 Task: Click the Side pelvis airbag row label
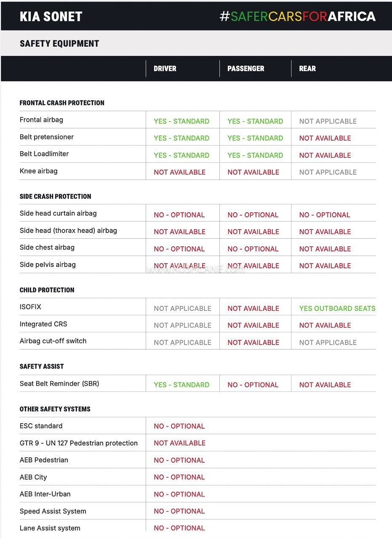(48, 264)
